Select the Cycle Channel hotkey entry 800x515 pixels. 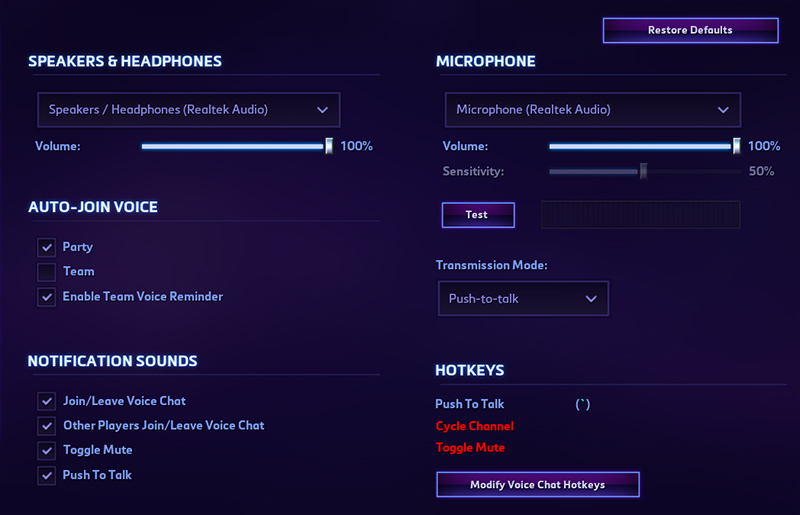pos(474,426)
